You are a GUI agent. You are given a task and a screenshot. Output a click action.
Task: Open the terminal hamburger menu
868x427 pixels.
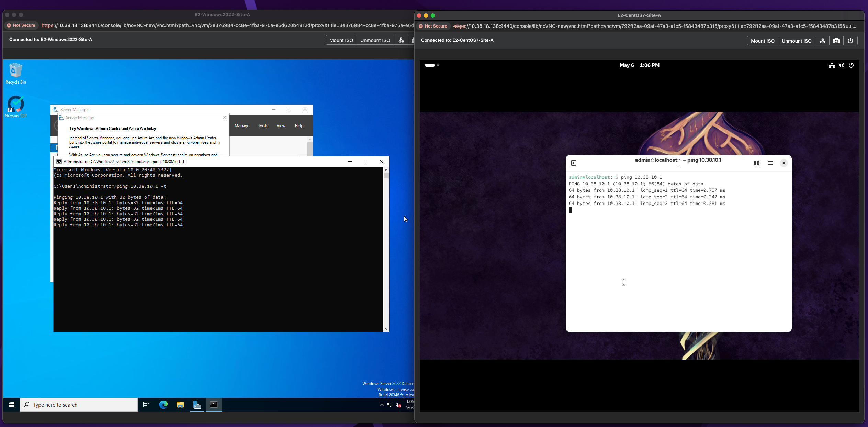tap(770, 163)
